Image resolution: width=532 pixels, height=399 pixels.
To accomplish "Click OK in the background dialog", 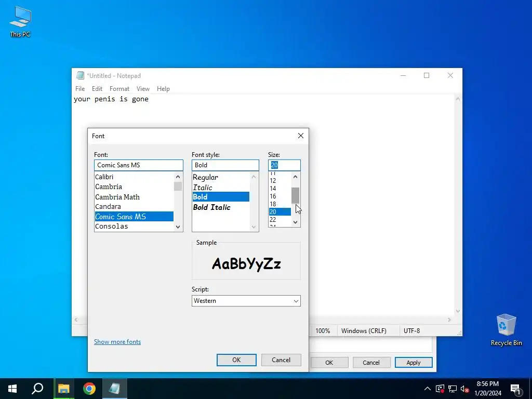I will (x=329, y=362).
